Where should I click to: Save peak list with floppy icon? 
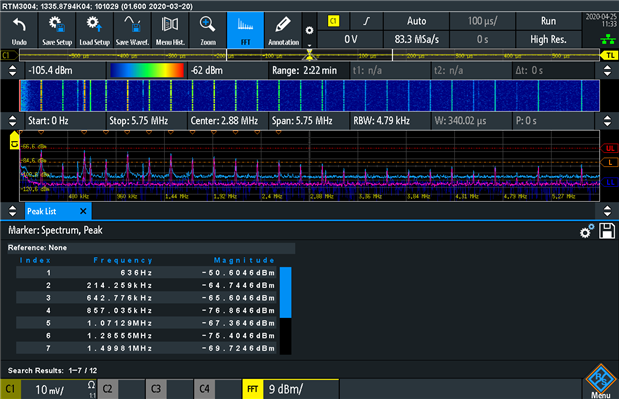tap(607, 231)
